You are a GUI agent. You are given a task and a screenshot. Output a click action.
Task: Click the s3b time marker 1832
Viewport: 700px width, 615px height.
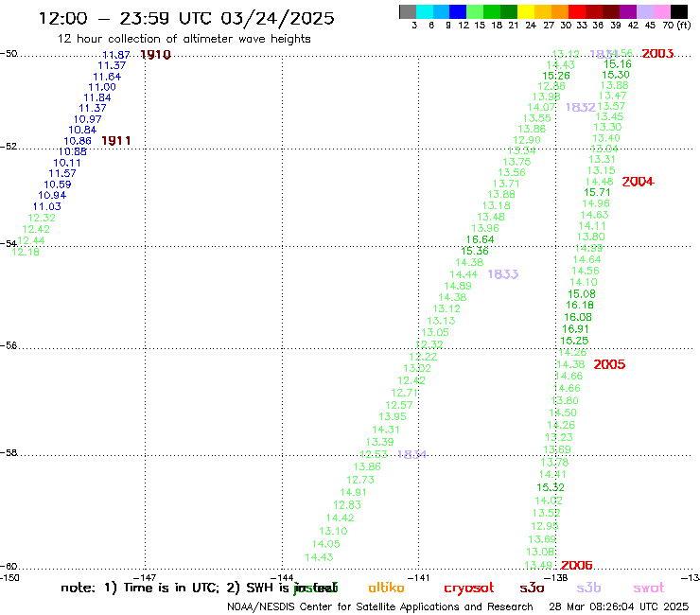pyautogui.click(x=581, y=107)
